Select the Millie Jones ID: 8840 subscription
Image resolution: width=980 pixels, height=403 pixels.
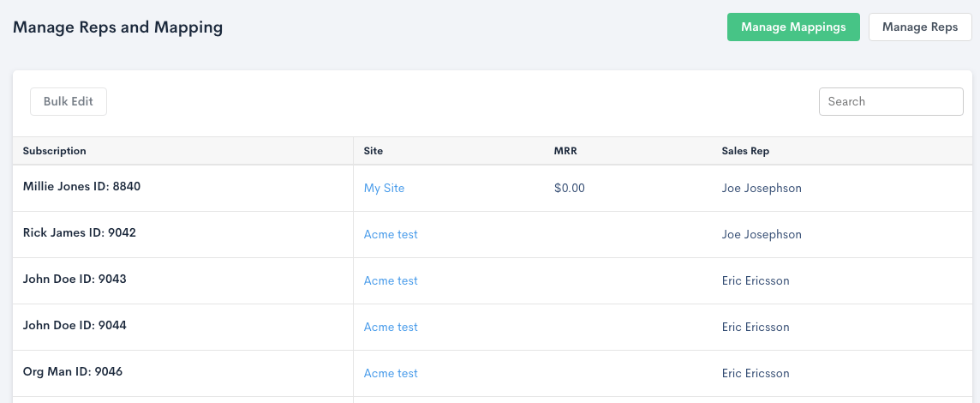(81, 186)
